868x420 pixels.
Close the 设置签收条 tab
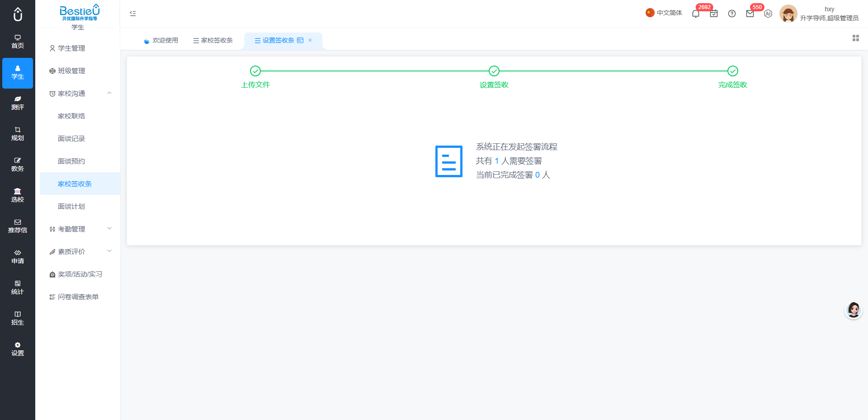(x=310, y=40)
